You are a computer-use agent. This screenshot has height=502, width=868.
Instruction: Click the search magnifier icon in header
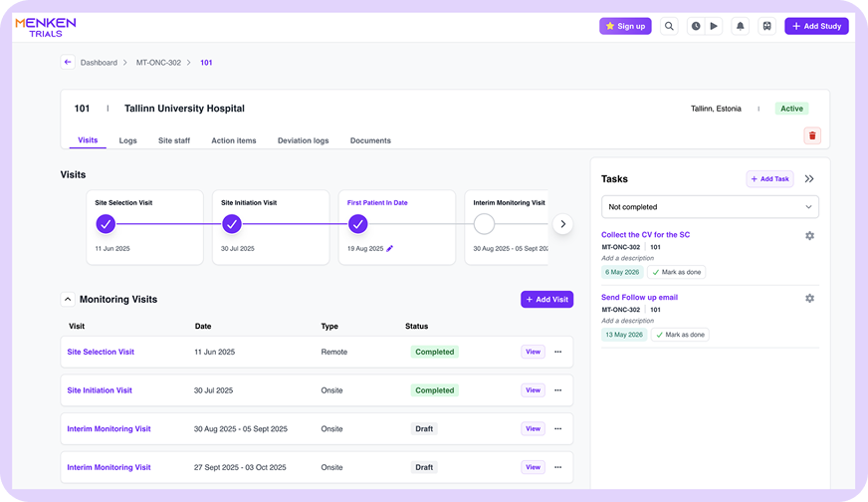pyautogui.click(x=669, y=26)
